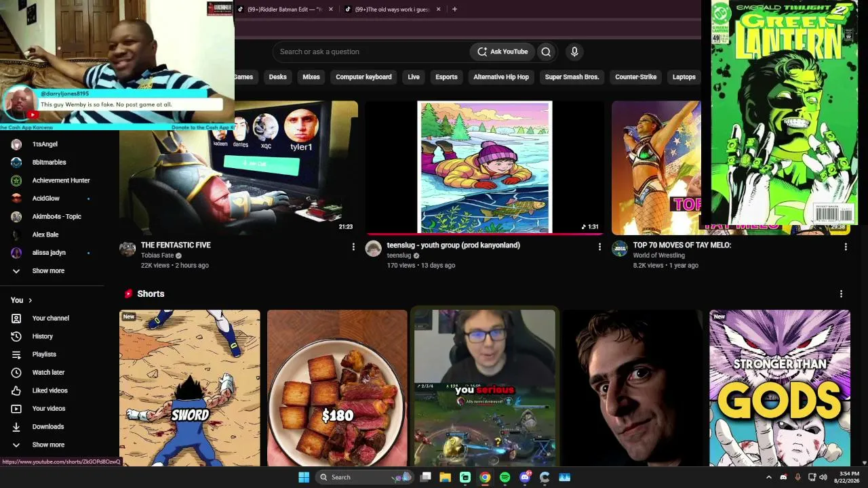
Task: Select the Alternative Hip Hop chip
Action: click(501, 77)
